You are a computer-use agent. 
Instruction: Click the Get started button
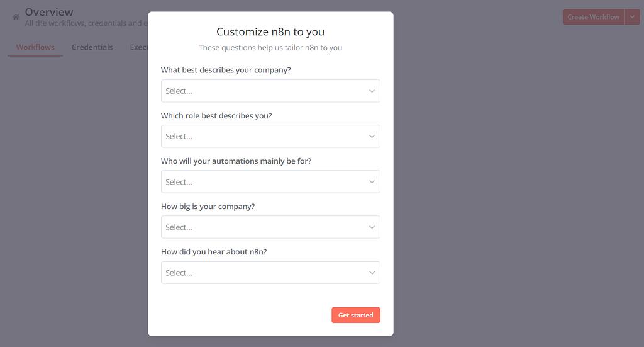[x=355, y=315]
